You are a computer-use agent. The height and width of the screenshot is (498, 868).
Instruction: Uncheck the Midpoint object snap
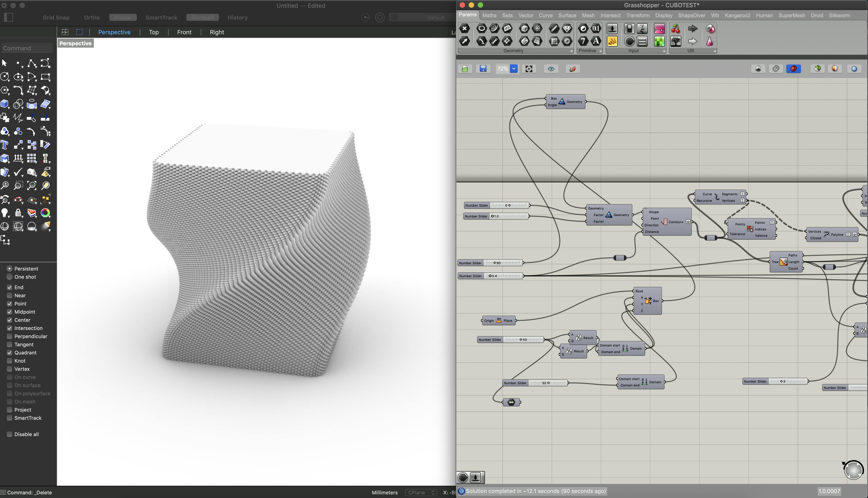click(10, 312)
